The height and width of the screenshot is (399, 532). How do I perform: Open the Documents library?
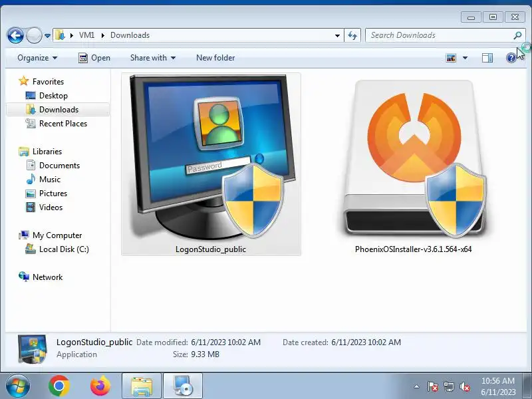(x=59, y=166)
